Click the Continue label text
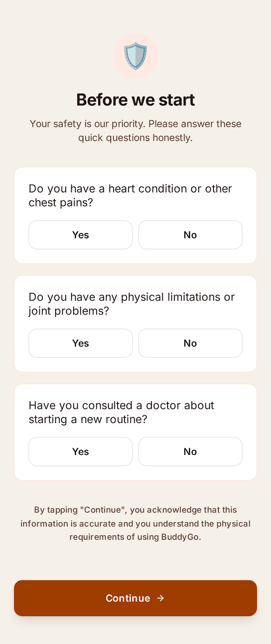Viewport: 271px width, 644px height. [x=128, y=598]
